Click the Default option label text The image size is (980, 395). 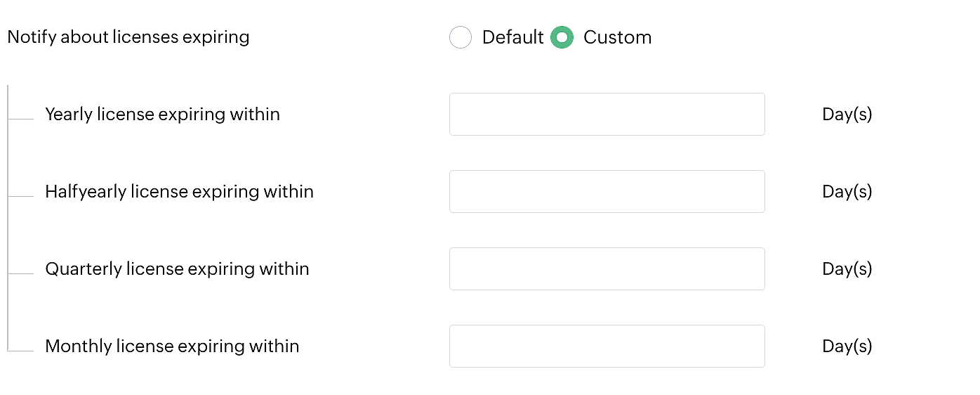[512, 37]
